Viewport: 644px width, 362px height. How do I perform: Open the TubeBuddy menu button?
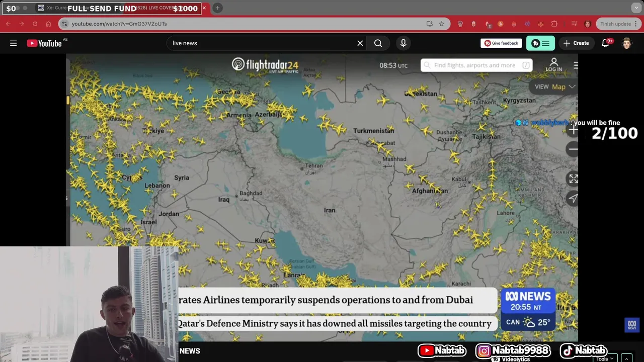540,43
